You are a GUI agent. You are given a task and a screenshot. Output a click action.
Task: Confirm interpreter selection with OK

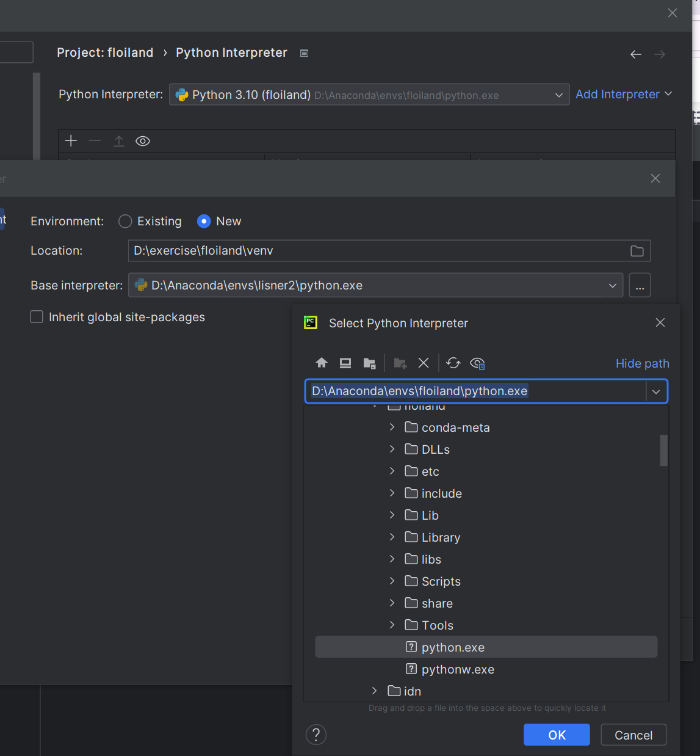pos(557,735)
